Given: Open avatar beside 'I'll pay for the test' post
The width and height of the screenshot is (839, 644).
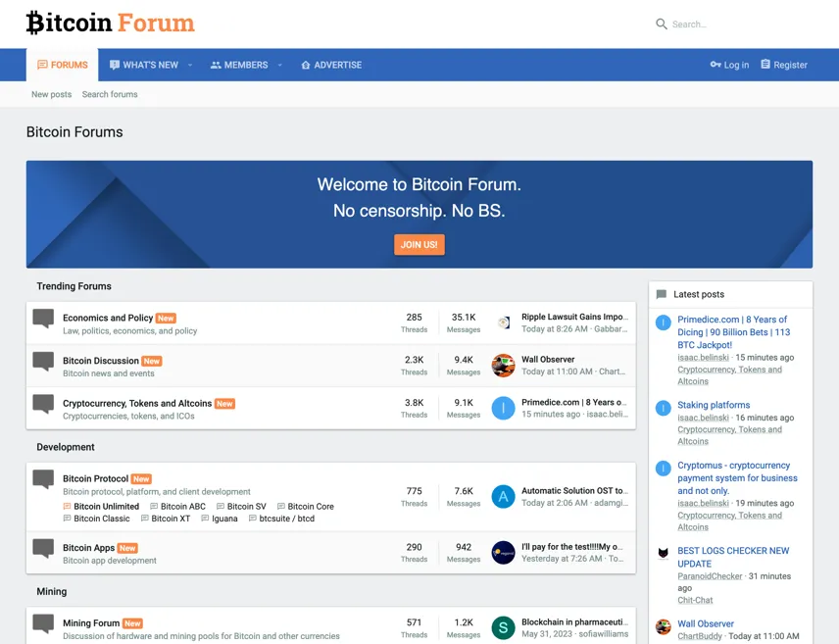Looking at the screenshot, I should point(503,553).
